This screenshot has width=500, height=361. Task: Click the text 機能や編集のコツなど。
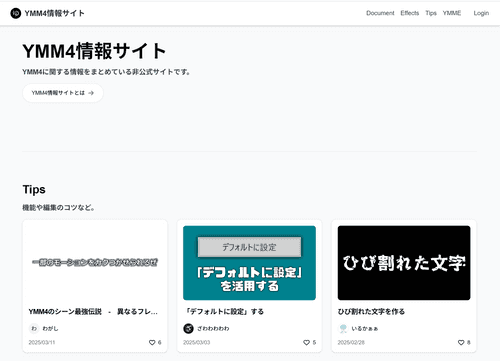click(x=59, y=208)
